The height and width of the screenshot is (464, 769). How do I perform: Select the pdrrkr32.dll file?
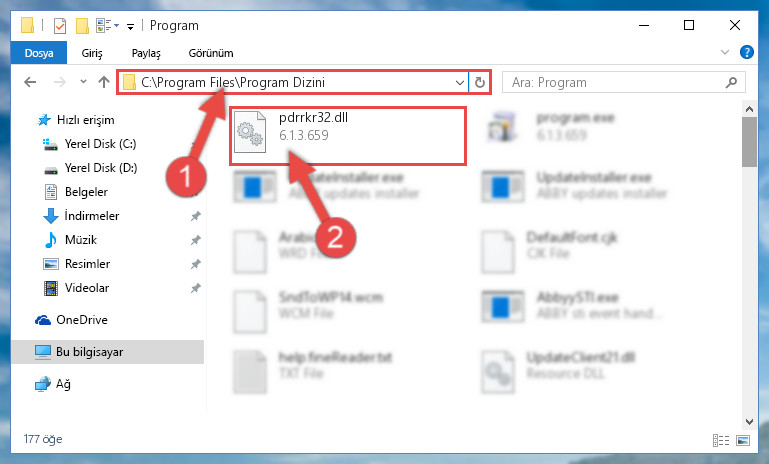coord(348,136)
